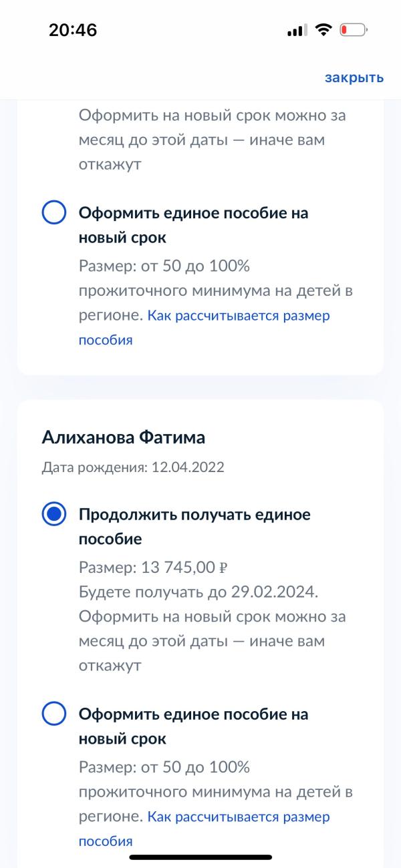This screenshot has height=868, width=401.
Task: Tap the low battery status icon
Action: 354,30
